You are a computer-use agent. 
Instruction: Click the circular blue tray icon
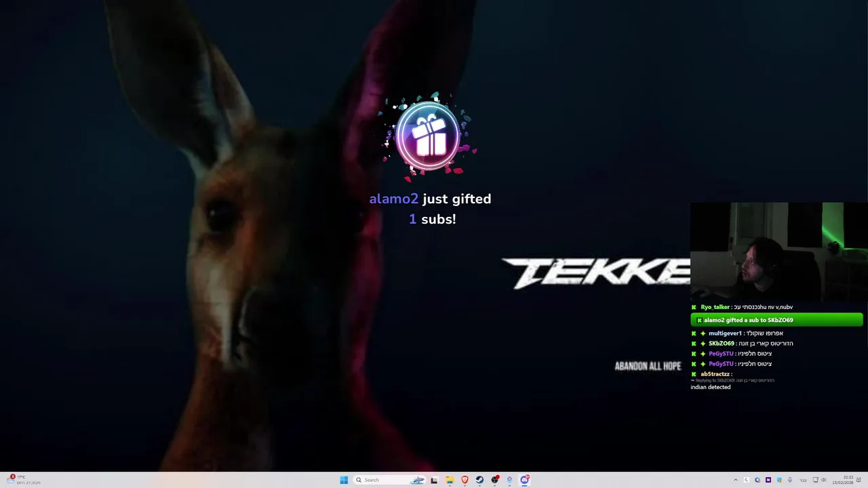(757, 480)
